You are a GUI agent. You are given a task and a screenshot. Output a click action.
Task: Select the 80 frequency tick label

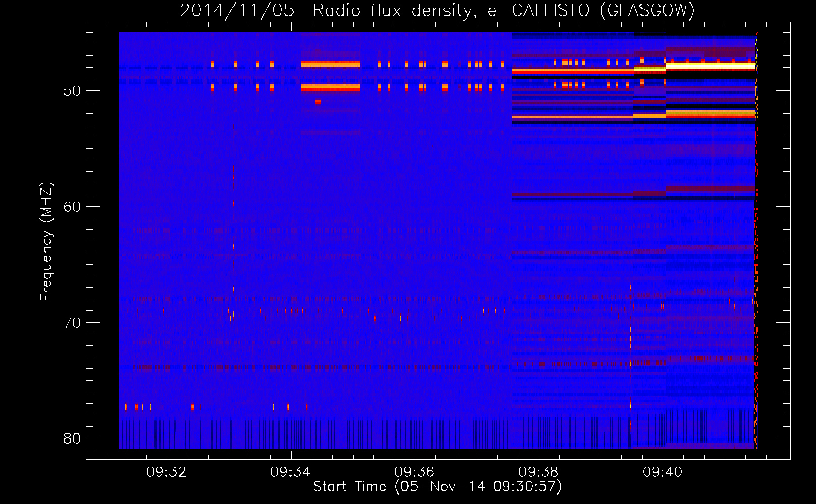[72, 438]
